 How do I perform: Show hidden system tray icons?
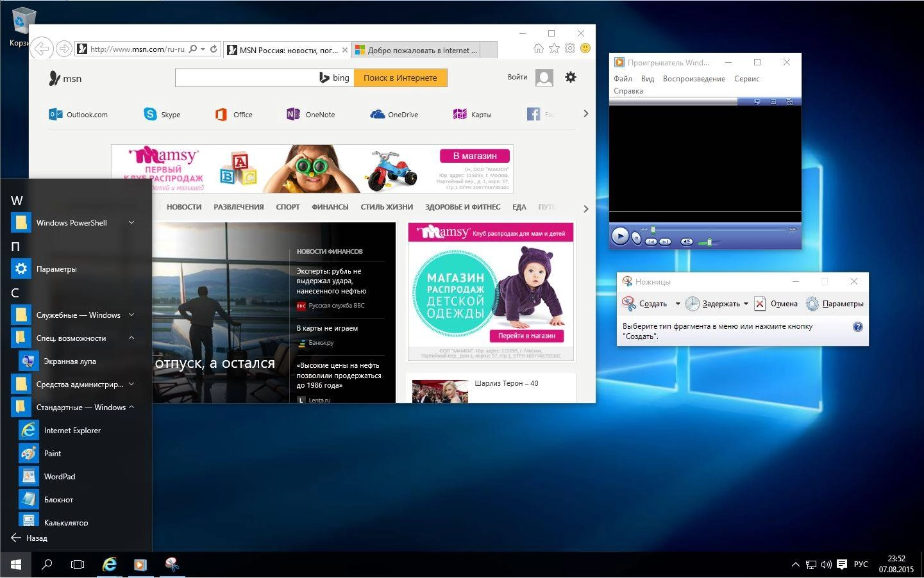[x=796, y=565]
